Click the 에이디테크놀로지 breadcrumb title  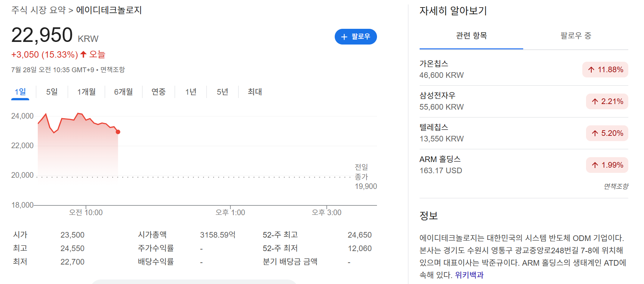click(109, 10)
